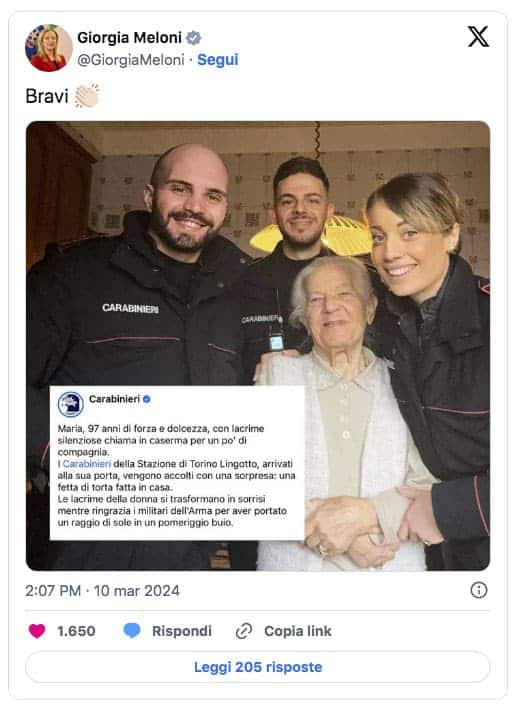
Task: Follow the account via Segui
Action: pos(218,60)
